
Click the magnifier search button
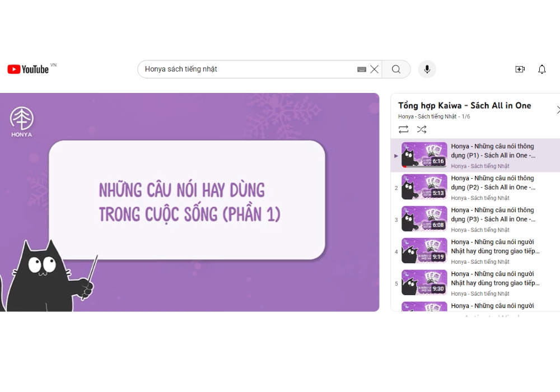[x=396, y=69]
